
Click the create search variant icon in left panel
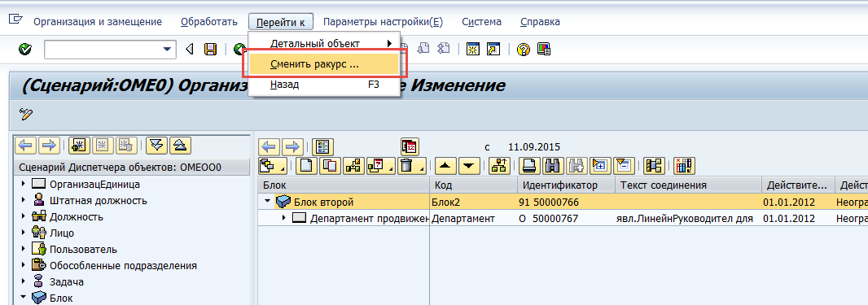pyautogui.click(x=79, y=146)
